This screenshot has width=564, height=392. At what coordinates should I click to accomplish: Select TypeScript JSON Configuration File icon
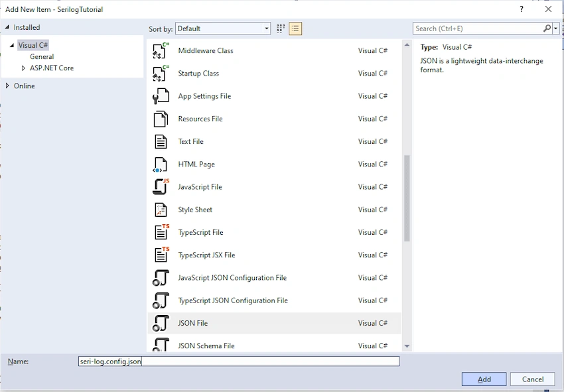point(161,300)
